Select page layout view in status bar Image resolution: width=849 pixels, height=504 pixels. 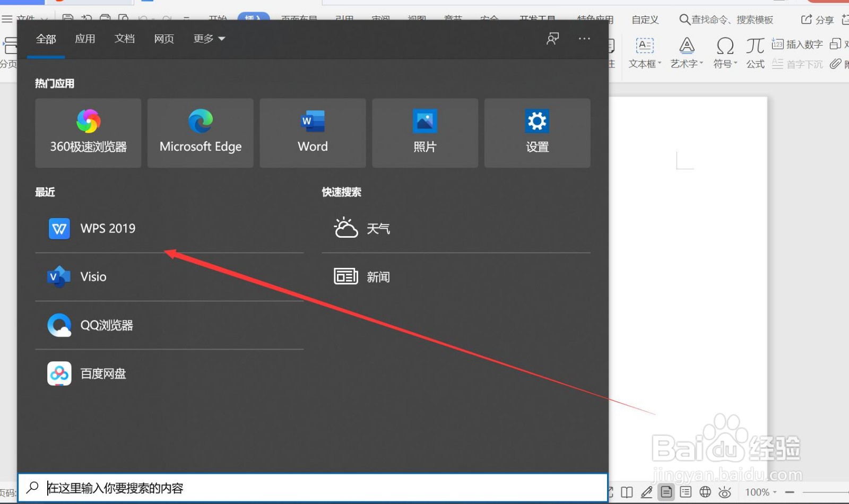click(x=666, y=492)
